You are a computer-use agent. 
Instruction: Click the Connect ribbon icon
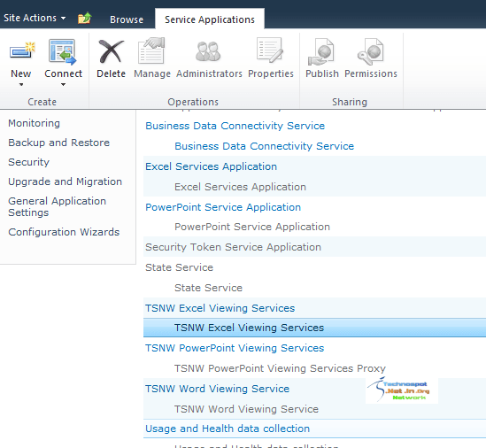click(62, 51)
